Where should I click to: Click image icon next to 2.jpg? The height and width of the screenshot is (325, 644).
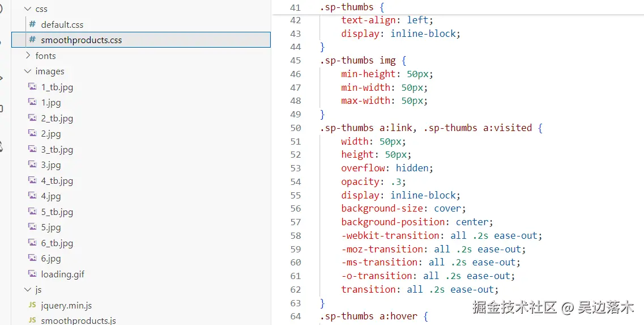pyautogui.click(x=32, y=133)
